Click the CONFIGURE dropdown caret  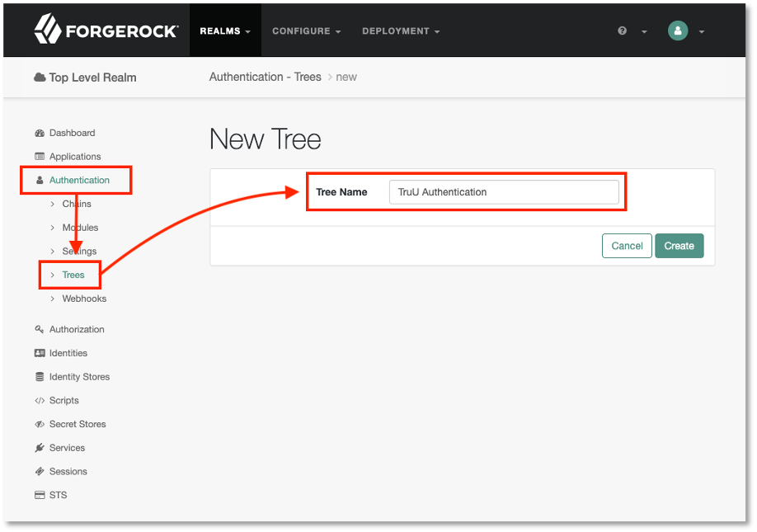(338, 32)
